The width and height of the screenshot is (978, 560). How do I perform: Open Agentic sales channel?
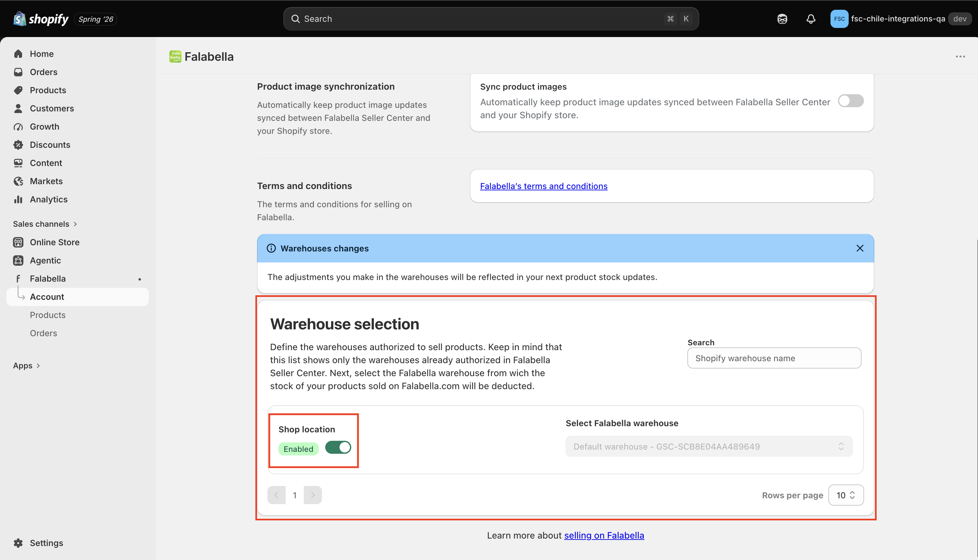pos(45,261)
